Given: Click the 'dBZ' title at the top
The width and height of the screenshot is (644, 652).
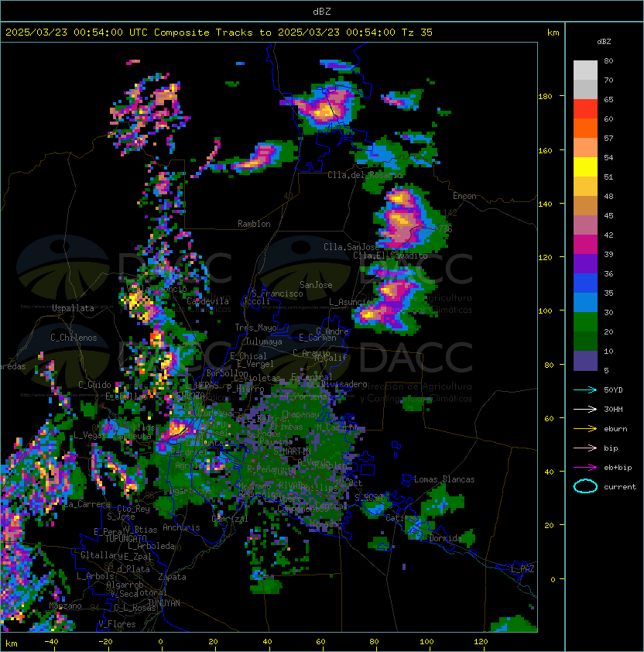Looking at the screenshot, I should pos(322,11).
